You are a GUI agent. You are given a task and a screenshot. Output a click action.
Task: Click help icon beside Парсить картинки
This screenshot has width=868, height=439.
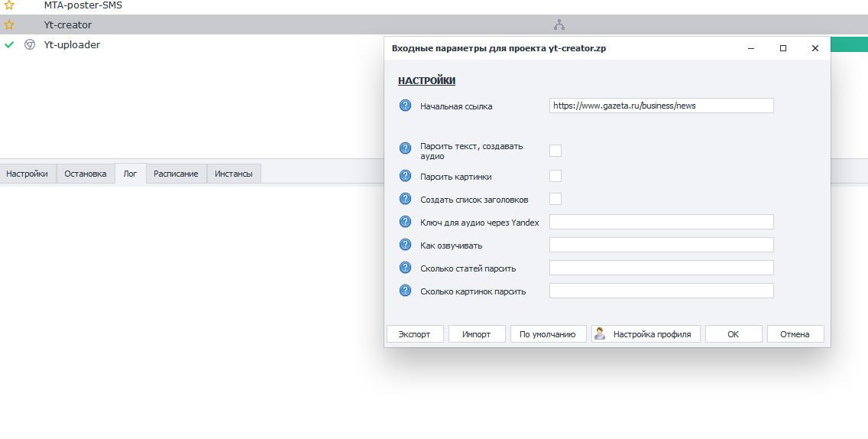(x=405, y=176)
